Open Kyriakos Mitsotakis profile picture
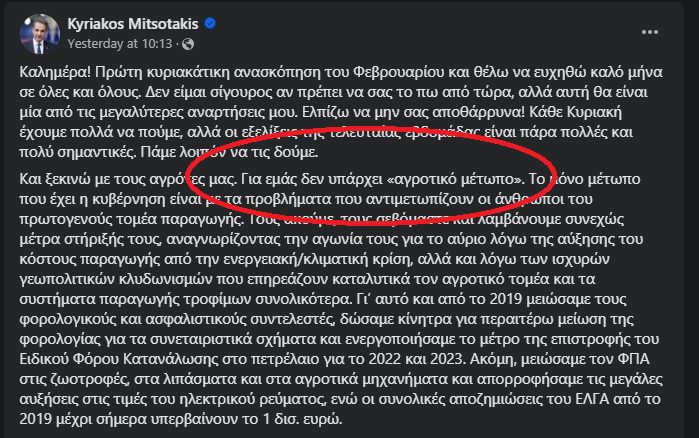 click(40, 34)
